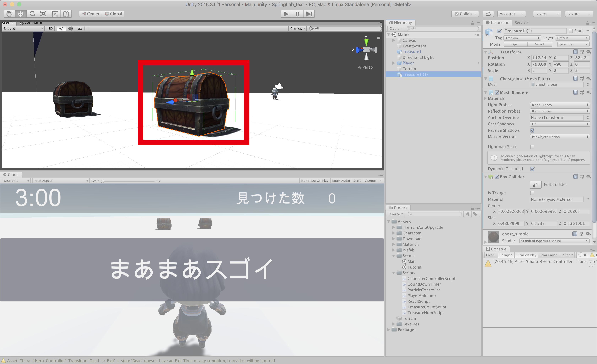Toggle the Is Trigger checkbox
The image size is (597, 364).
click(x=532, y=193)
